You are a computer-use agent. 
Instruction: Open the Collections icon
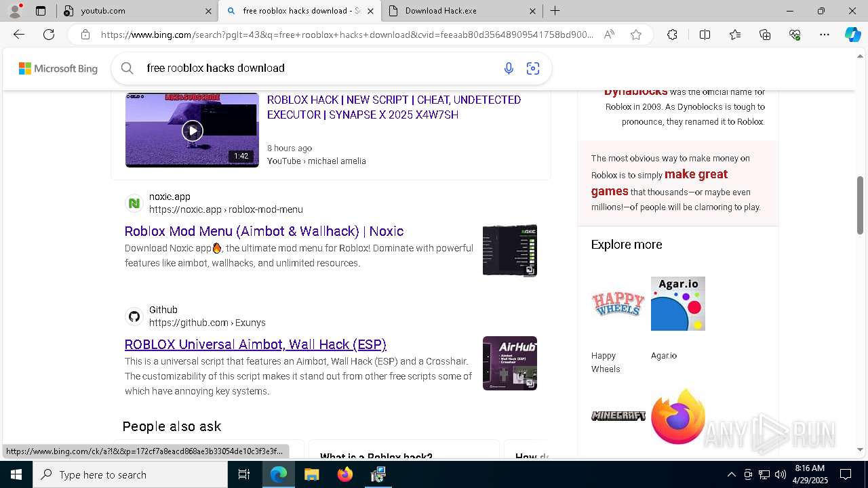pyautogui.click(x=765, y=35)
